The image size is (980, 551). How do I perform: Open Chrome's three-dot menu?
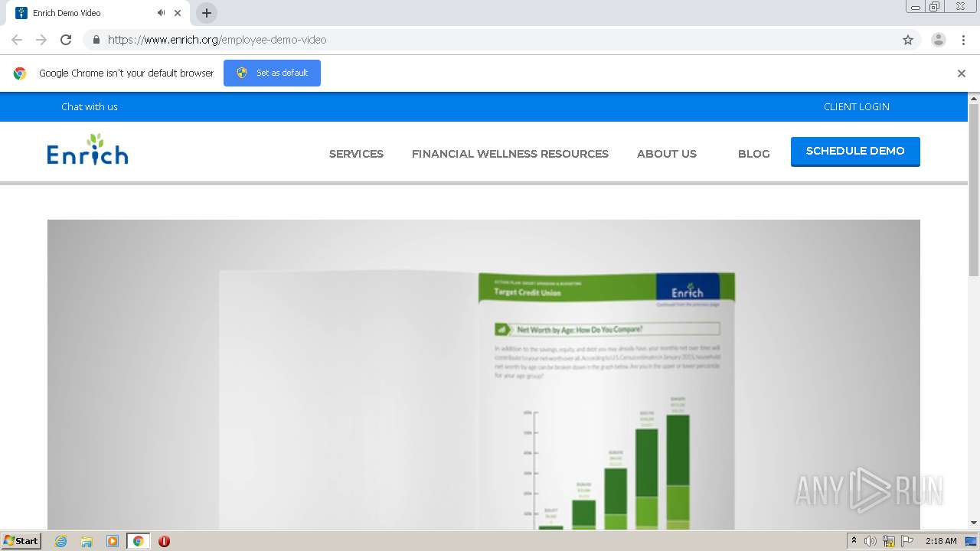[963, 40]
